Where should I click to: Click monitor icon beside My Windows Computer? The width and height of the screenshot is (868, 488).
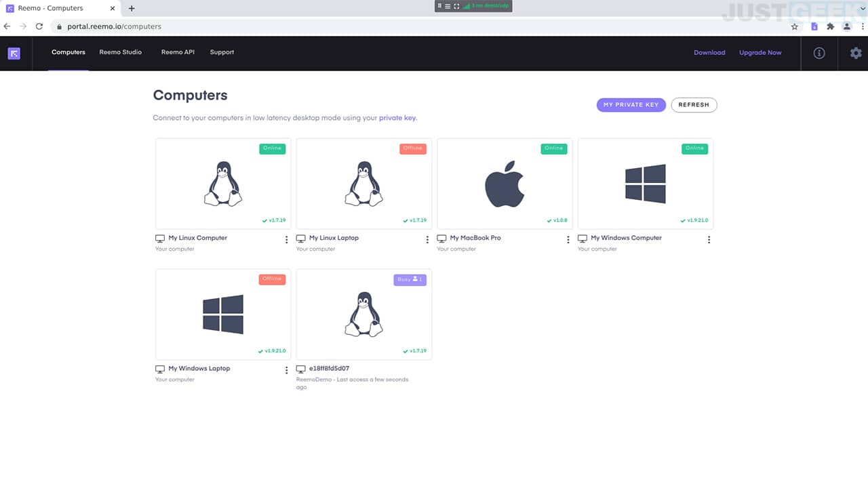(583, 239)
